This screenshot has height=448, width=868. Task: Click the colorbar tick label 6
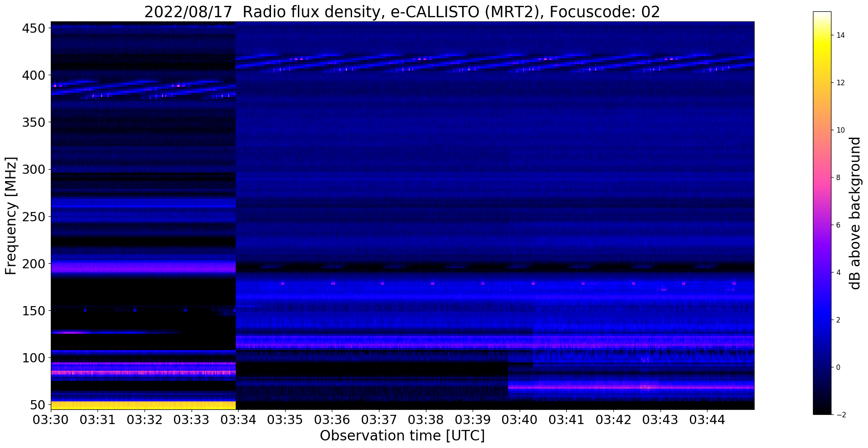pyautogui.click(x=839, y=225)
